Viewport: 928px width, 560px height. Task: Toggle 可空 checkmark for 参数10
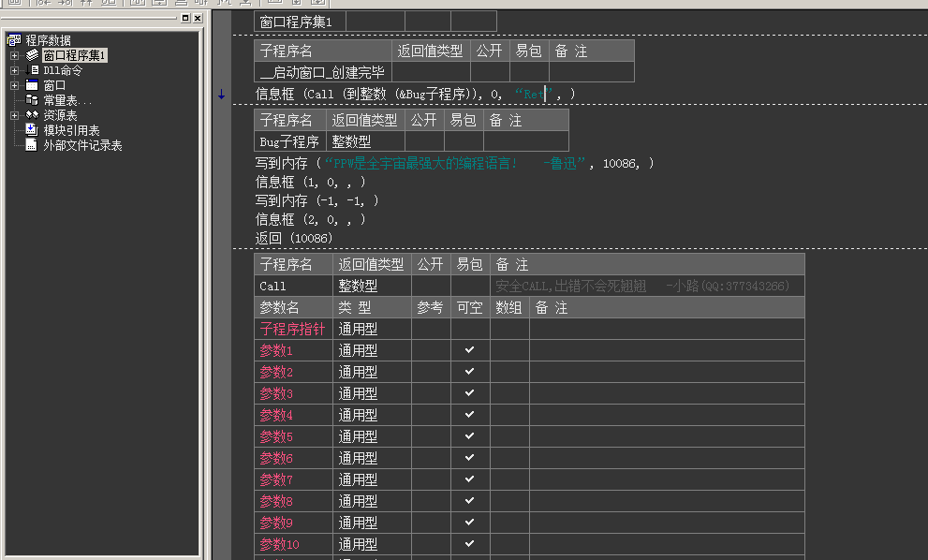[x=469, y=544]
